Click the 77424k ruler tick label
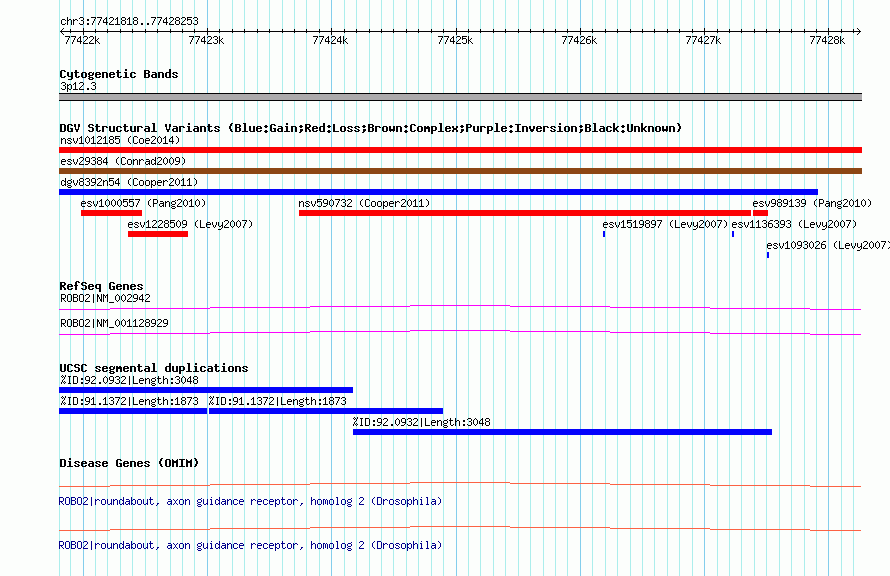Screen dimensions: 890x576 pos(330,40)
